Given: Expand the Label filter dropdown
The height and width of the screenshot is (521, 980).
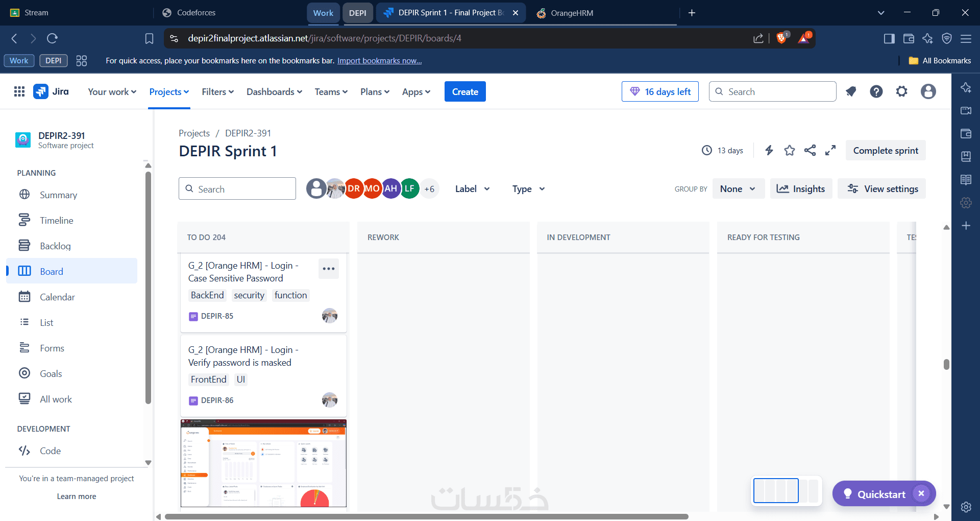Looking at the screenshot, I should point(473,189).
